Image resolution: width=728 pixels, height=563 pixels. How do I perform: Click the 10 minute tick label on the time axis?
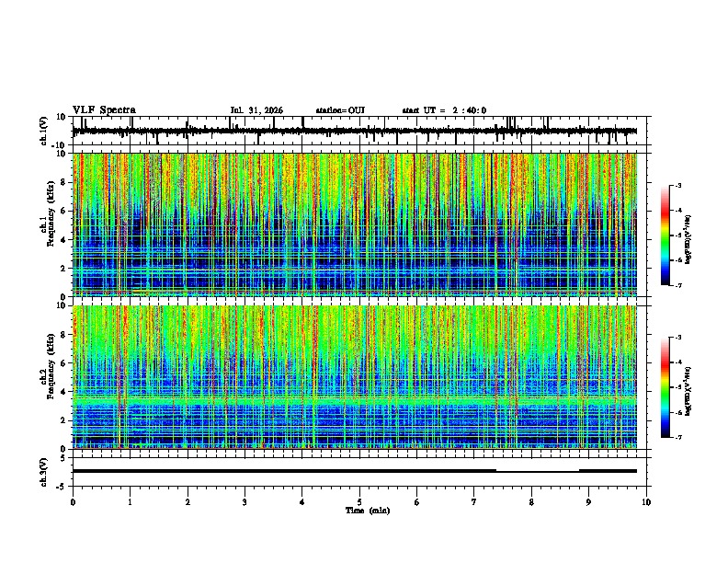pyautogui.click(x=646, y=502)
